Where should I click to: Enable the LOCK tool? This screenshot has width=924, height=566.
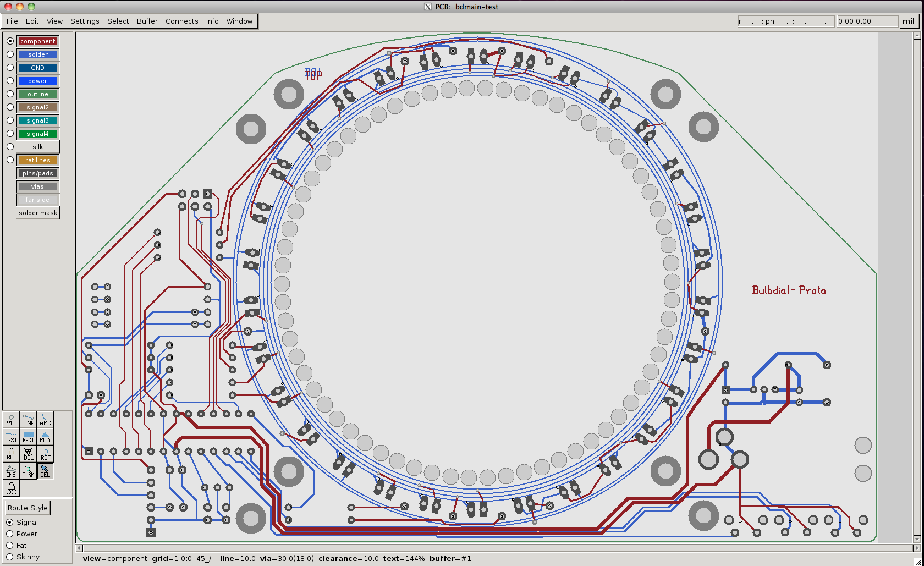(11, 488)
